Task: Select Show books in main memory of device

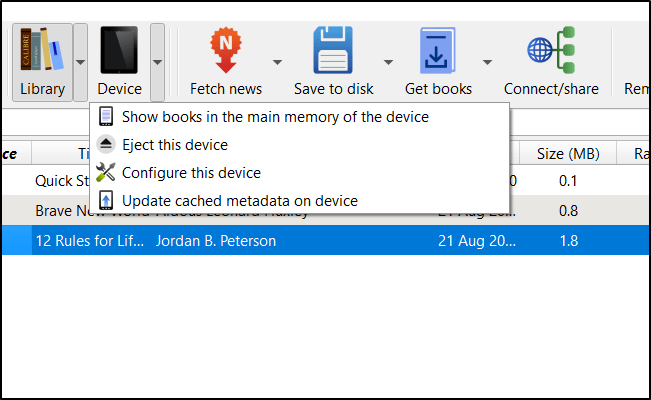Action: click(275, 117)
